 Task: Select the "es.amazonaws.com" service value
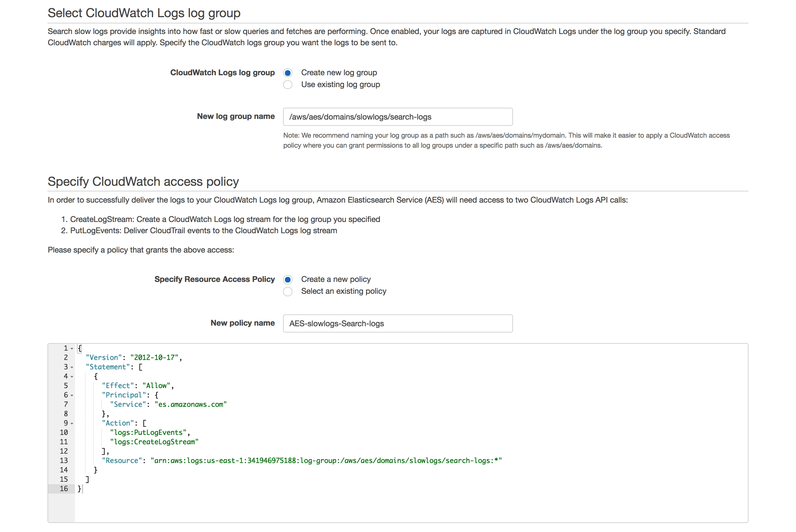point(191,404)
